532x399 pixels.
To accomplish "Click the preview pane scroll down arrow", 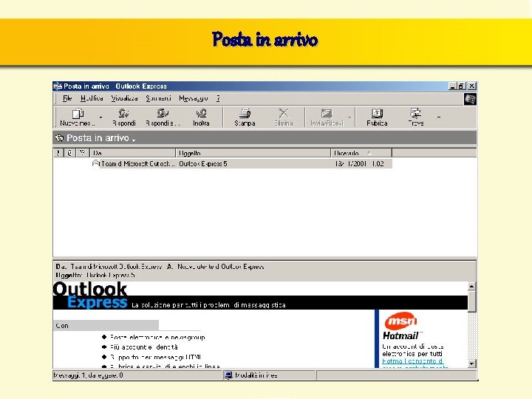I will (x=471, y=364).
